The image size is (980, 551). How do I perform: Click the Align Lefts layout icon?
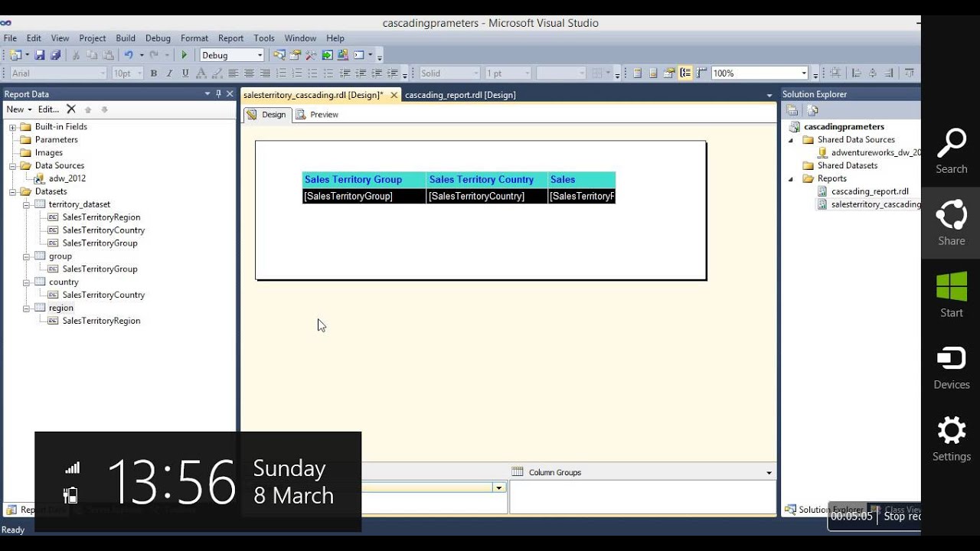click(857, 73)
